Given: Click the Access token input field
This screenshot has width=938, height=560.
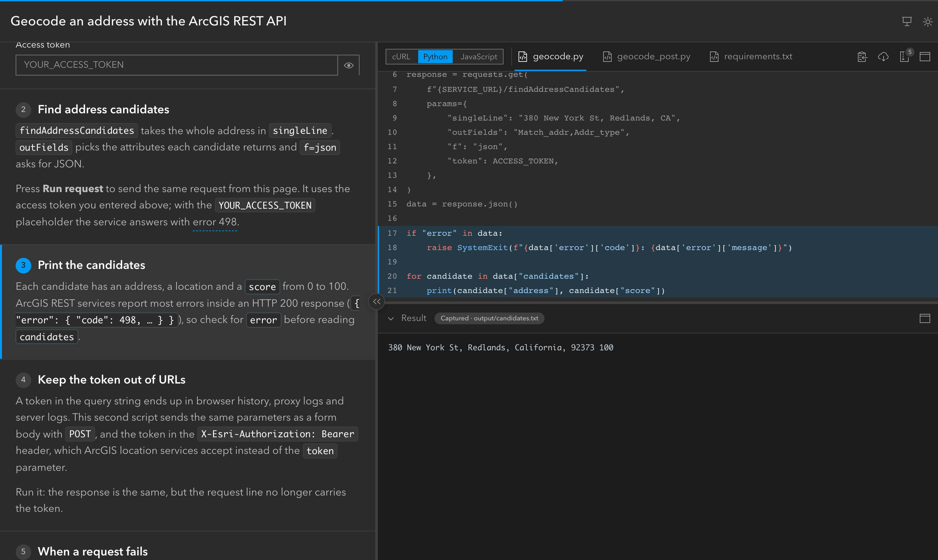Looking at the screenshot, I should coord(177,65).
